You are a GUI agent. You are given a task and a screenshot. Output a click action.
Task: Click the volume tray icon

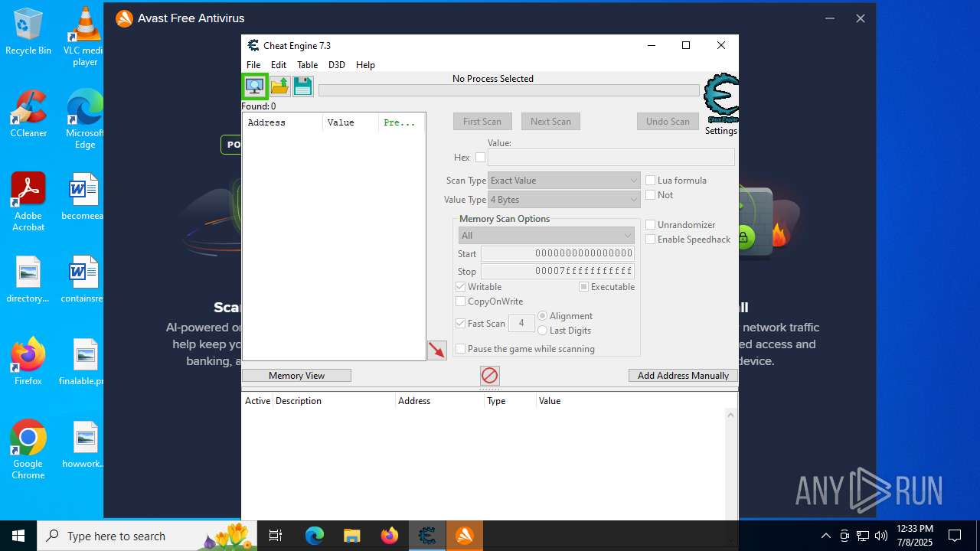click(x=880, y=536)
